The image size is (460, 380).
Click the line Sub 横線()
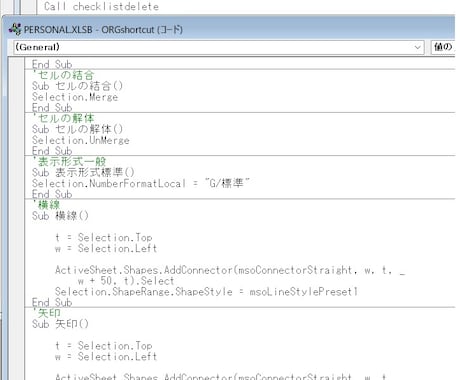[x=60, y=216]
